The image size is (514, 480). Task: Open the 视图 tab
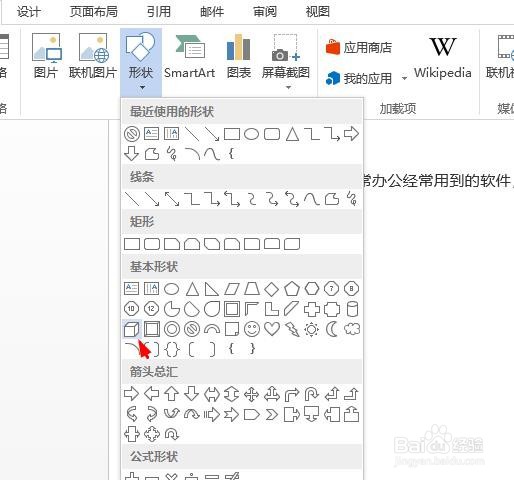(x=318, y=12)
